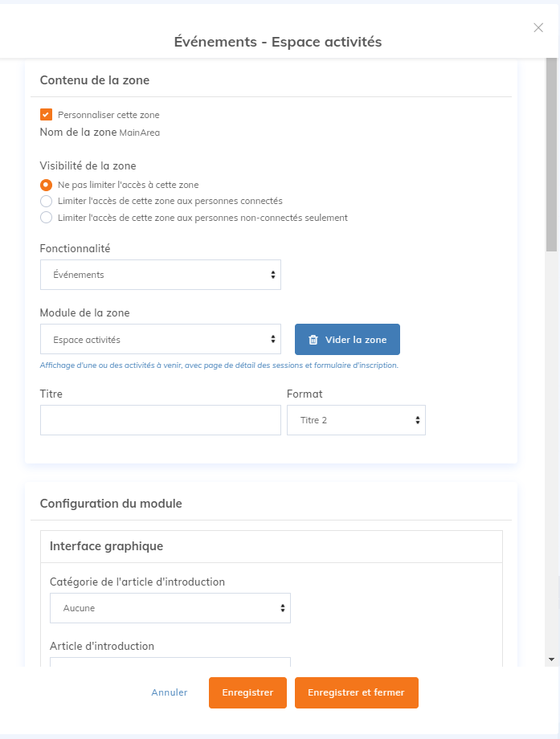Uncheck Personnaliser cette zone checkbox
Screen dimensions: 560x739
pyautogui.click(x=47, y=115)
